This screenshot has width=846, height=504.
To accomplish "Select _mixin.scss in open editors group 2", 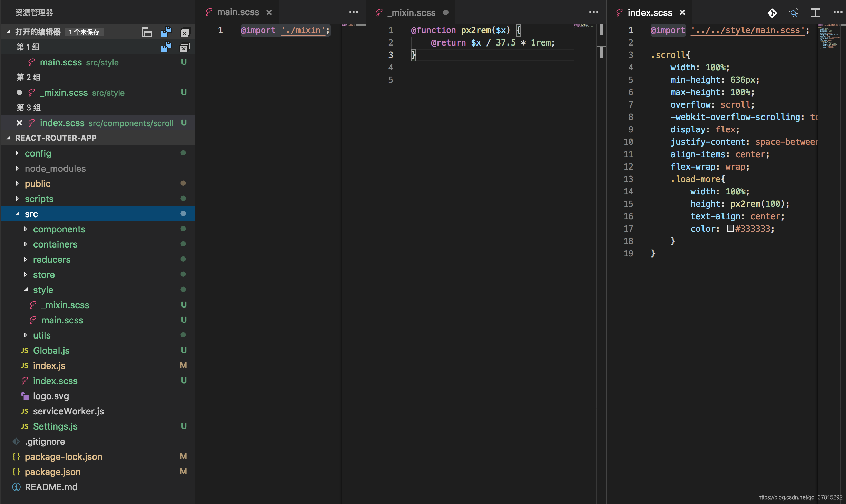I will click(x=98, y=92).
